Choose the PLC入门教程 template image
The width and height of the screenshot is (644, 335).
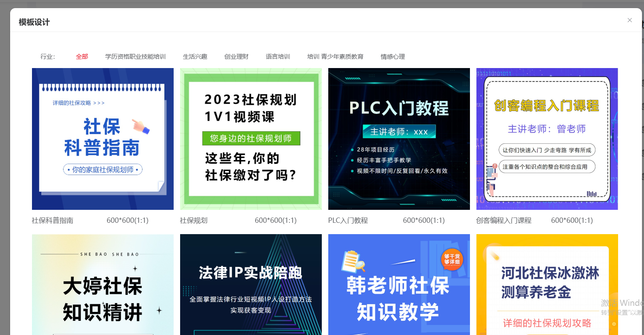[x=399, y=139]
